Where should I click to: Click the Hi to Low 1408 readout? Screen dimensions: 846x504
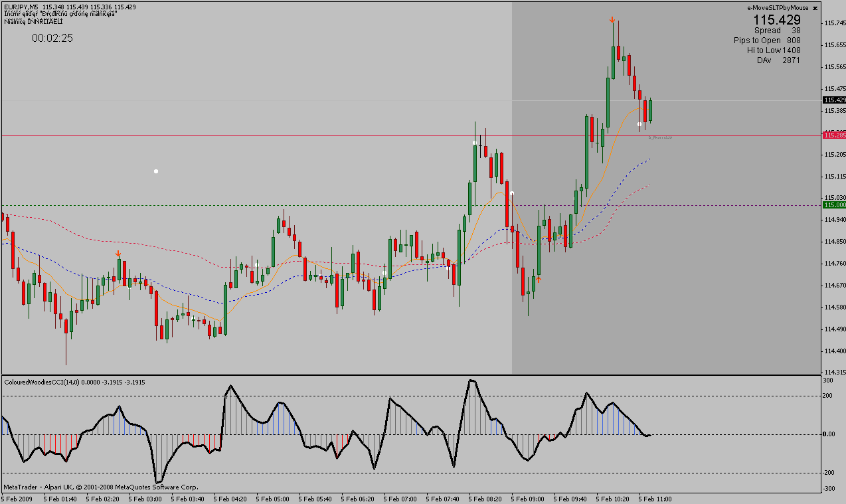(774, 50)
